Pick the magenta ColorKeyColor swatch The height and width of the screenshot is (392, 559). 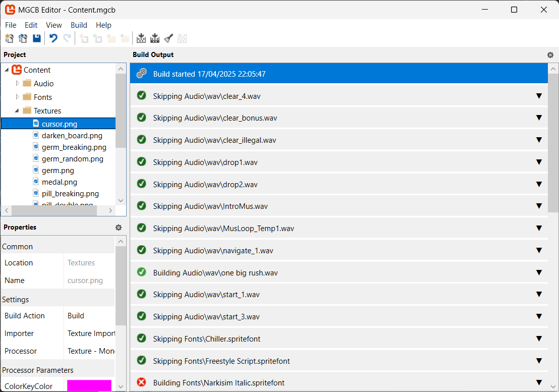[89, 385]
